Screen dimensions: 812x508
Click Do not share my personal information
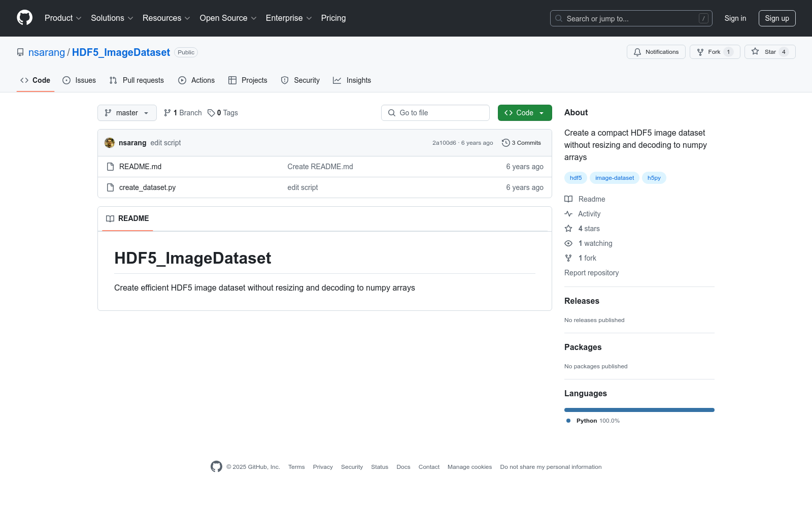(551, 467)
